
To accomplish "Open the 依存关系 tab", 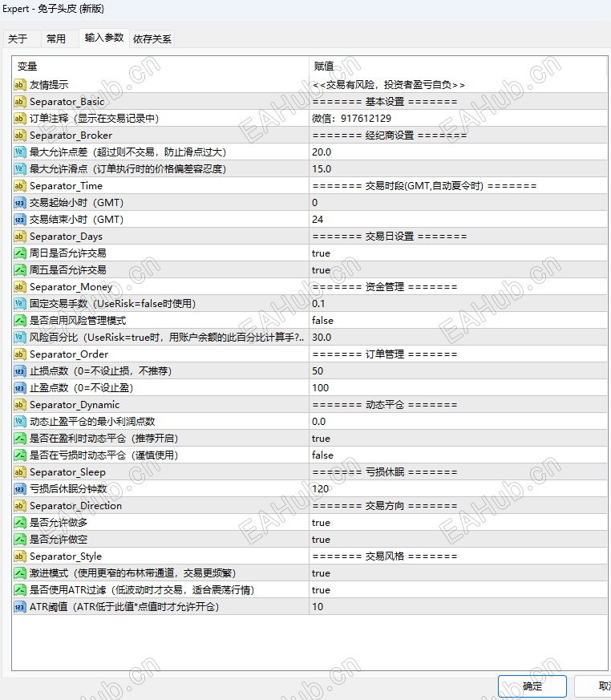I will point(152,38).
